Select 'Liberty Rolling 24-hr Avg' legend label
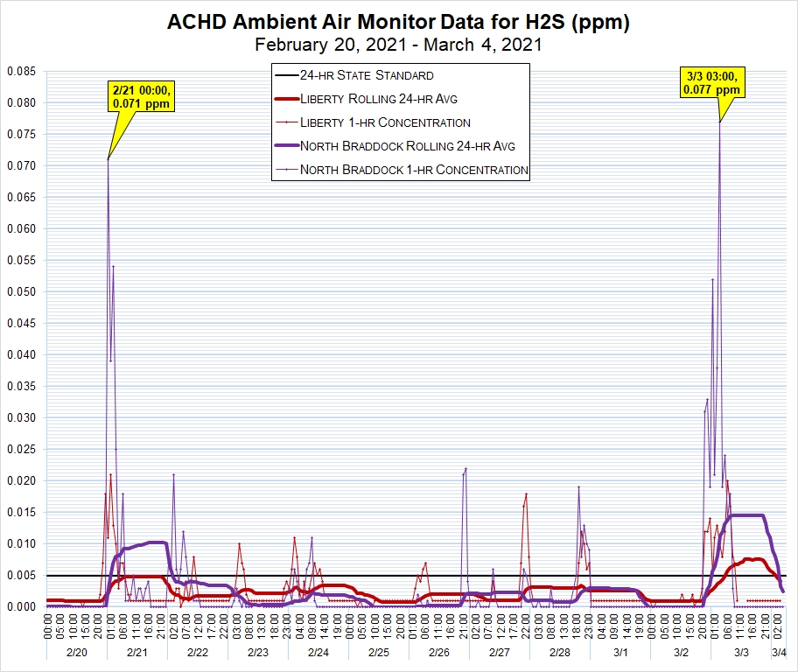 point(378,99)
